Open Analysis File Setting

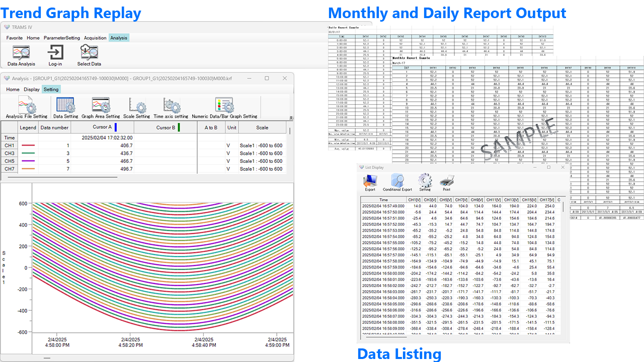[x=27, y=108]
